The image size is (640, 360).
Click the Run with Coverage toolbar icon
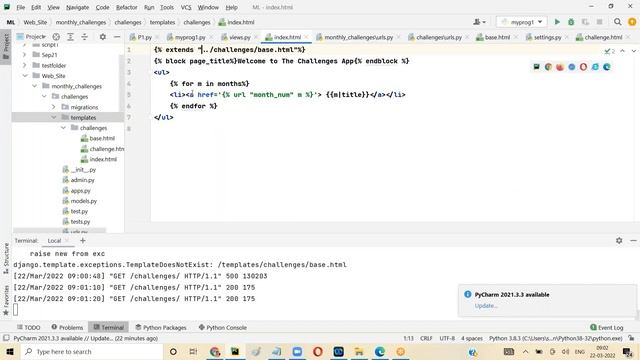(x=585, y=22)
